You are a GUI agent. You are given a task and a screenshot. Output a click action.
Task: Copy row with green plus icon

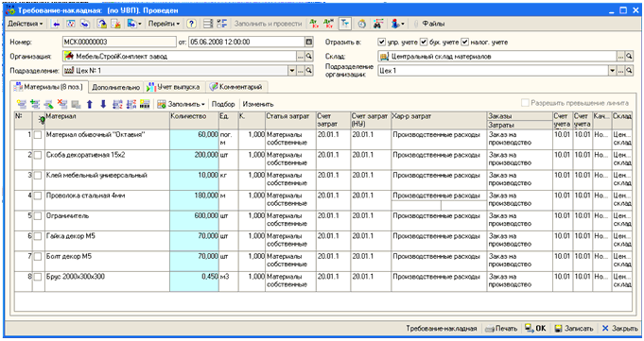35,104
